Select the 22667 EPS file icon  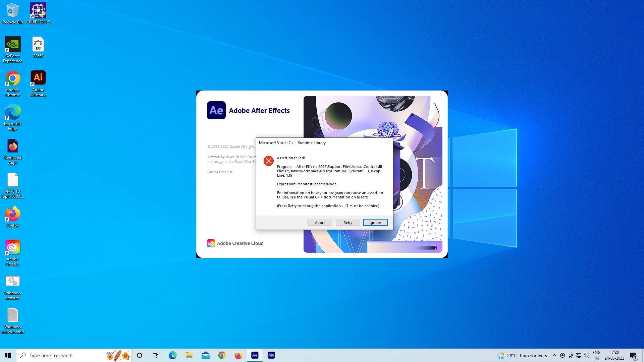[x=38, y=47]
